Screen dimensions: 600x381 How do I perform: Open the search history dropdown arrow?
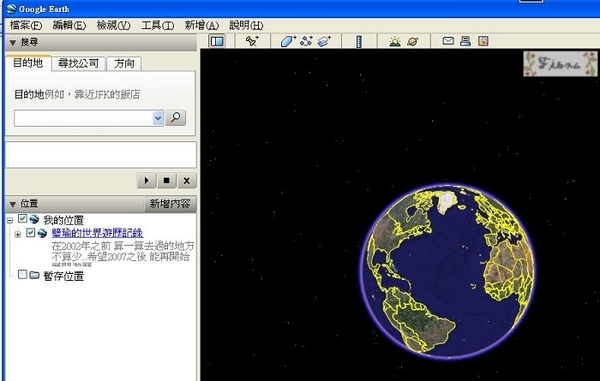pos(158,118)
